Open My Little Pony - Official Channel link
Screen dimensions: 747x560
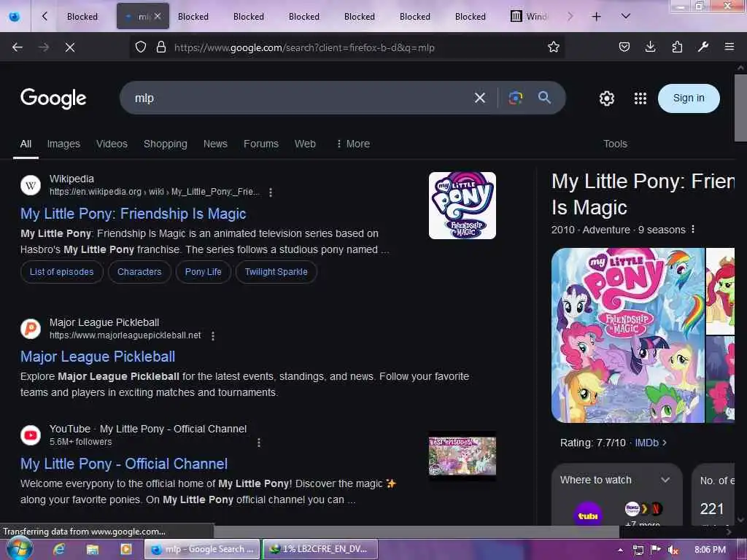124,464
